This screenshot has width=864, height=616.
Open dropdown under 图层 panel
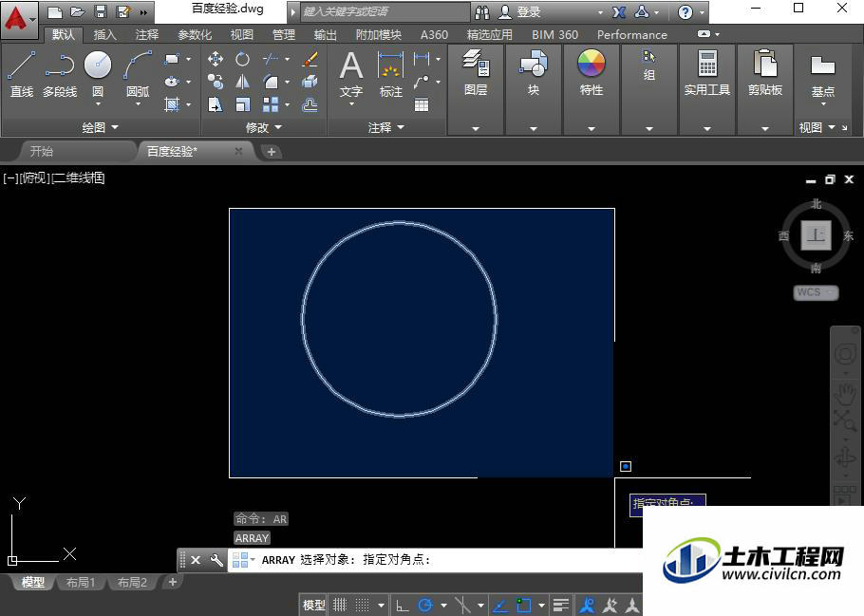(x=476, y=128)
